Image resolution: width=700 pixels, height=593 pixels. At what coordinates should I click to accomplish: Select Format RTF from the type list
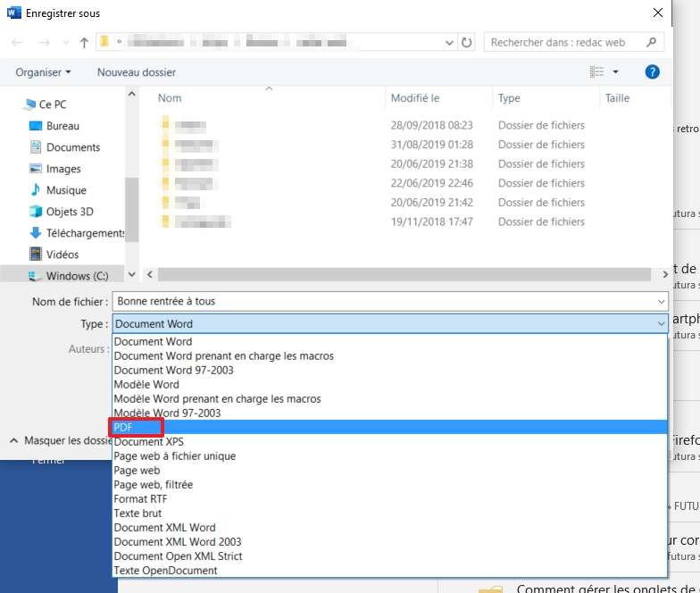click(x=140, y=498)
